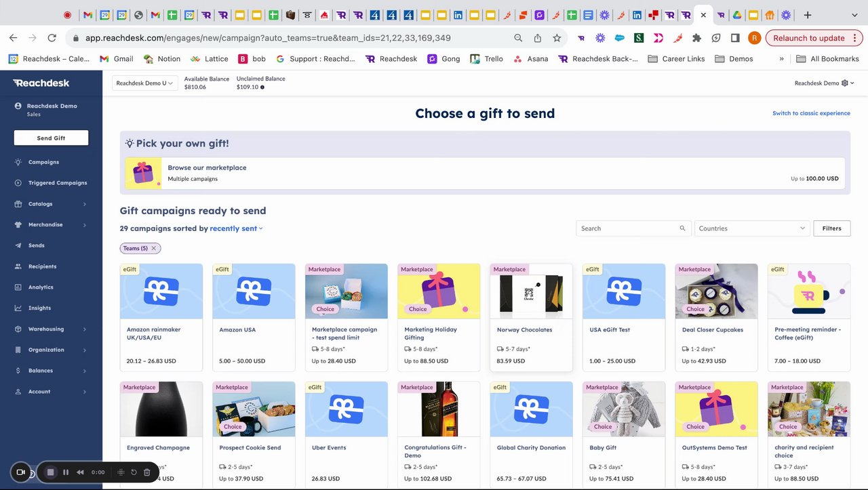Image resolution: width=868 pixels, height=490 pixels.
Task: Select the Norway Chocolates campaign card
Action: [x=531, y=317]
